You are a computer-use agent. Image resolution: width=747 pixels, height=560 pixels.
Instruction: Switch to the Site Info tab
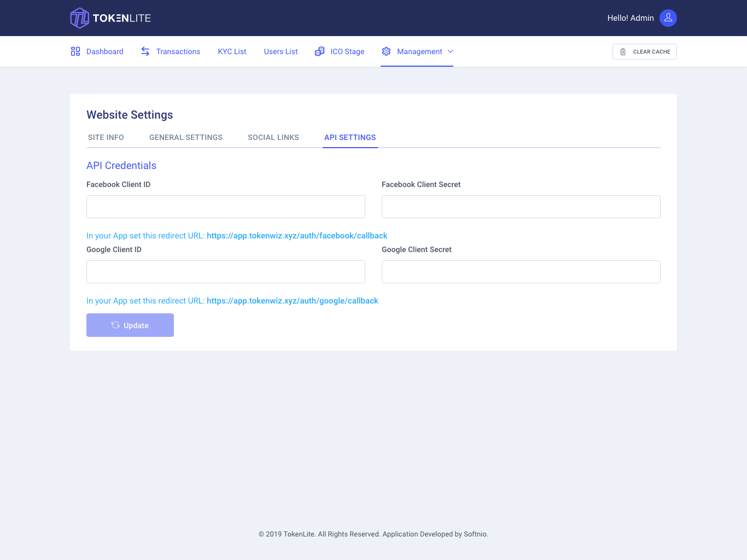tap(106, 137)
